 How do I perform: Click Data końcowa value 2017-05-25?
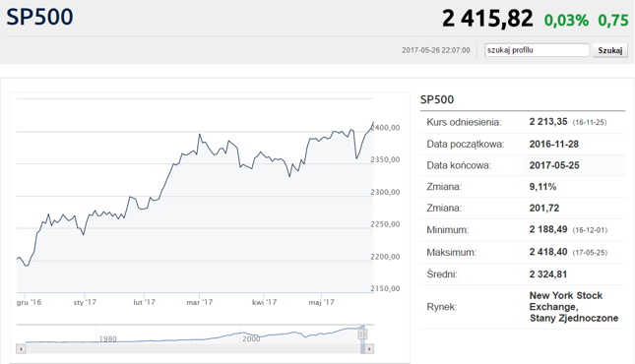click(554, 165)
